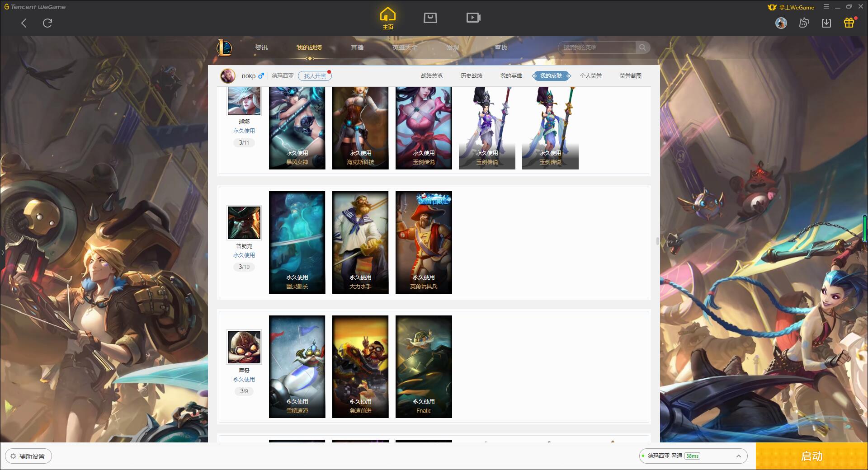
Task: Open the 个人荣誉 sub-tab
Action: [591, 76]
